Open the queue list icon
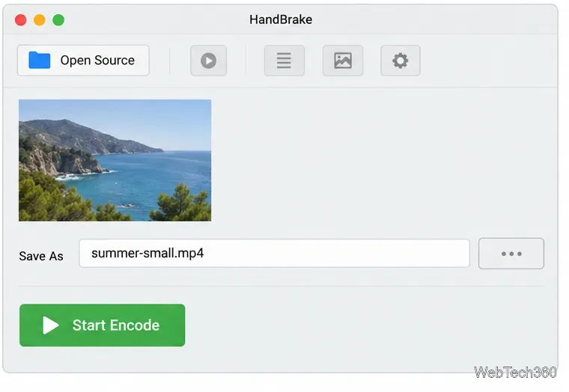Viewport: 569px width, 392px height. pyautogui.click(x=284, y=61)
